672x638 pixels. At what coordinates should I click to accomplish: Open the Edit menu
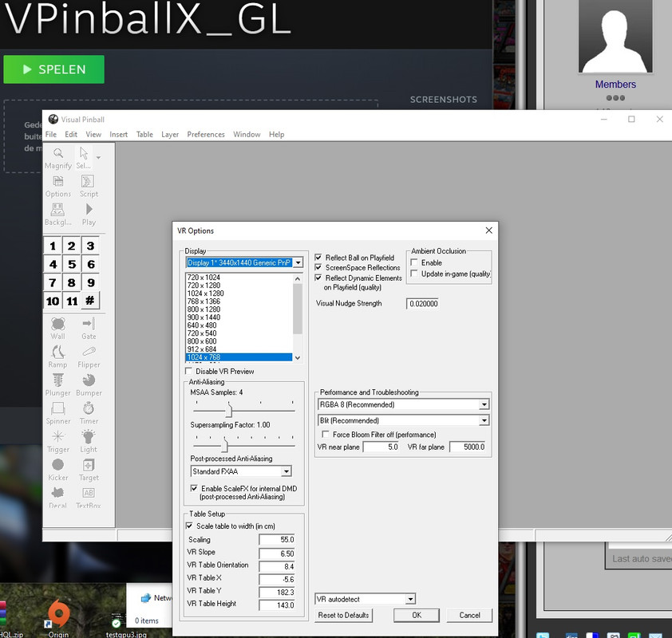71,135
